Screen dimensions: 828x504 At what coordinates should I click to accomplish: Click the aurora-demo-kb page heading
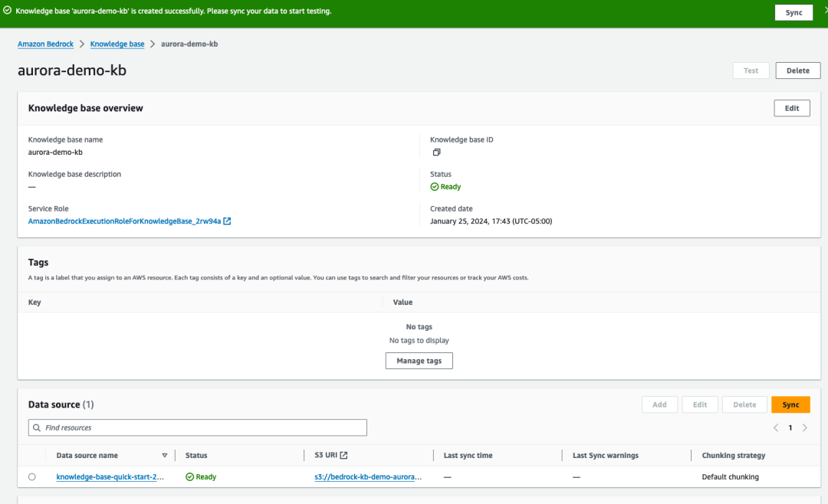coord(72,70)
